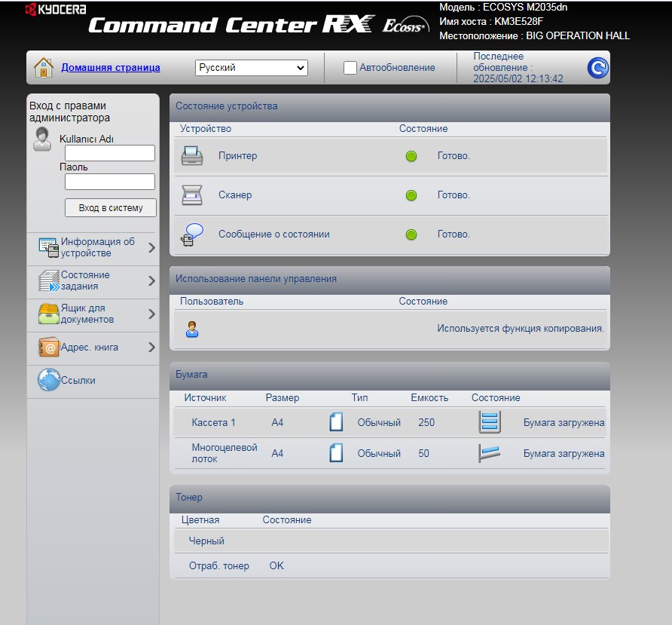Click the last update timestamp 2025/05/02 12:13:42
Screen dimensions: 672x625
pos(518,78)
